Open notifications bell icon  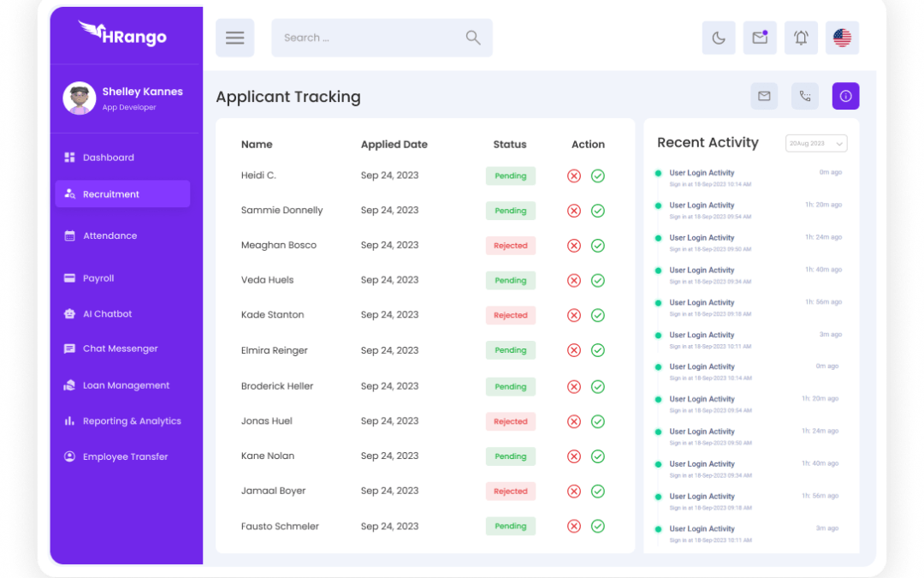coord(801,38)
